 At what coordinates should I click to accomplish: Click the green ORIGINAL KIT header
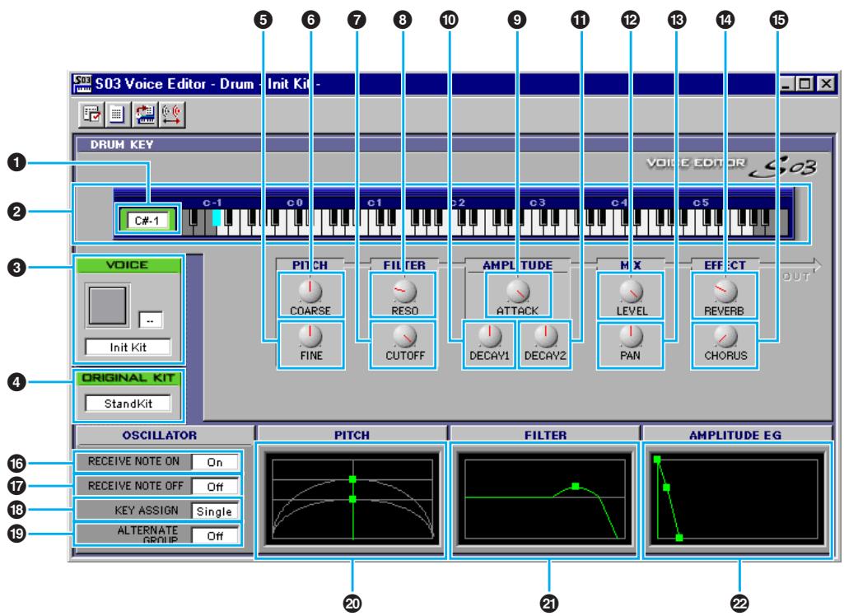[x=128, y=378]
